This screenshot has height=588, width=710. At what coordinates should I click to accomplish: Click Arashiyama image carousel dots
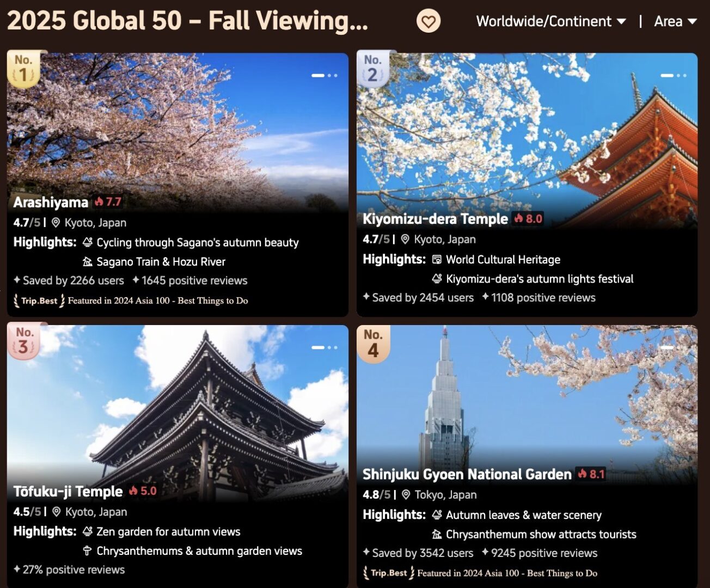point(325,76)
